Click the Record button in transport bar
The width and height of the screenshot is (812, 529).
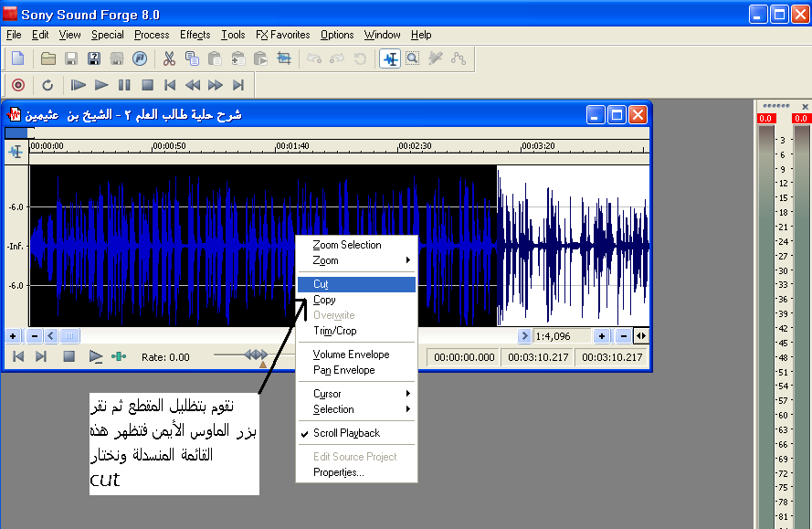point(18,85)
